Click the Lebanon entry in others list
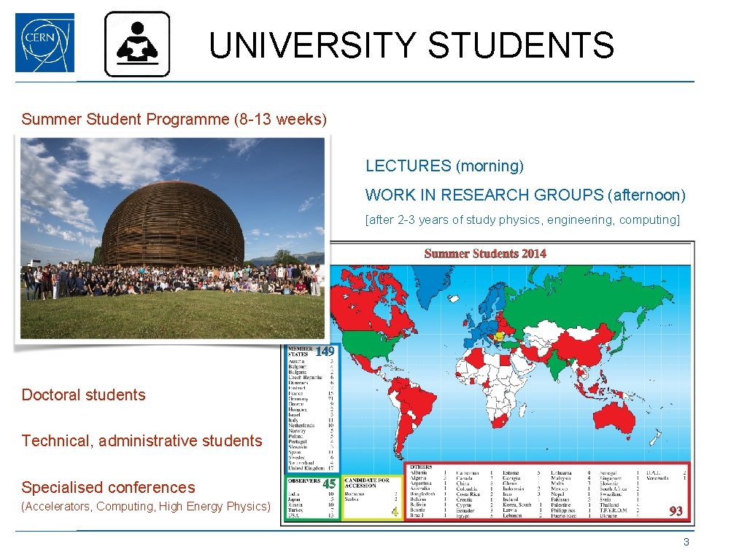 [522, 516]
